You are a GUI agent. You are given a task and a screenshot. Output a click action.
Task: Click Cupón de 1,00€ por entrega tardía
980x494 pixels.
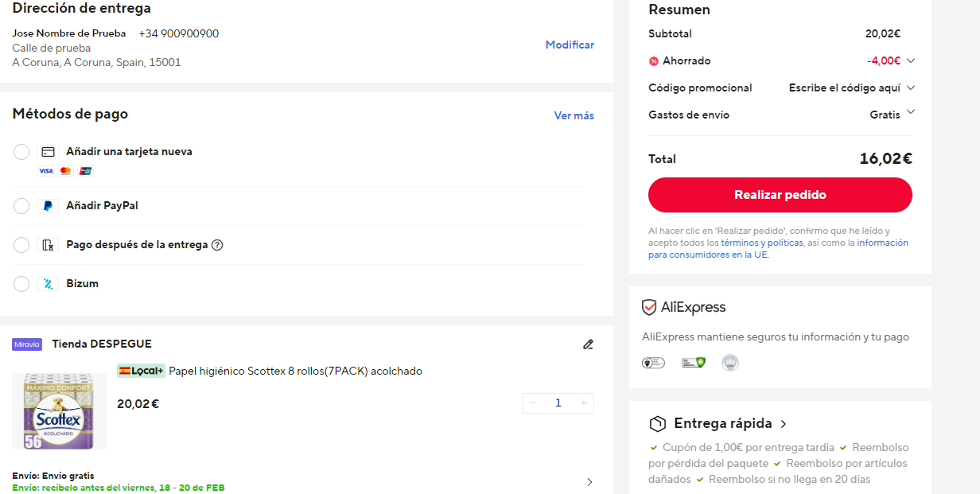click(748, 447)
